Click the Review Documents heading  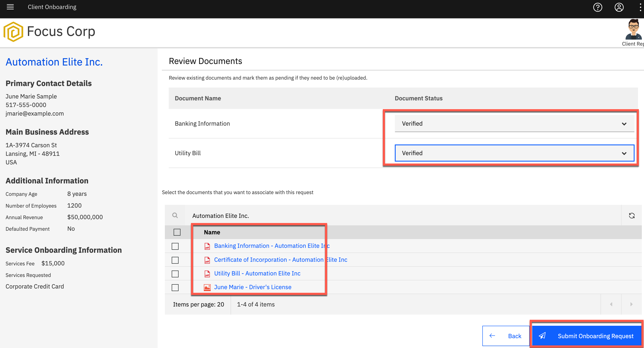[205, 61]
